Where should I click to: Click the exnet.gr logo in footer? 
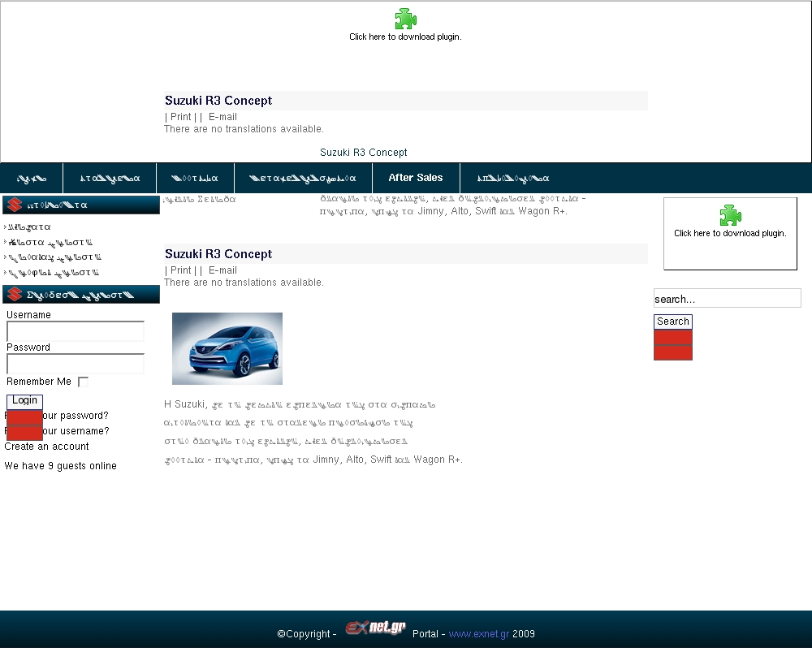(375, 628)
